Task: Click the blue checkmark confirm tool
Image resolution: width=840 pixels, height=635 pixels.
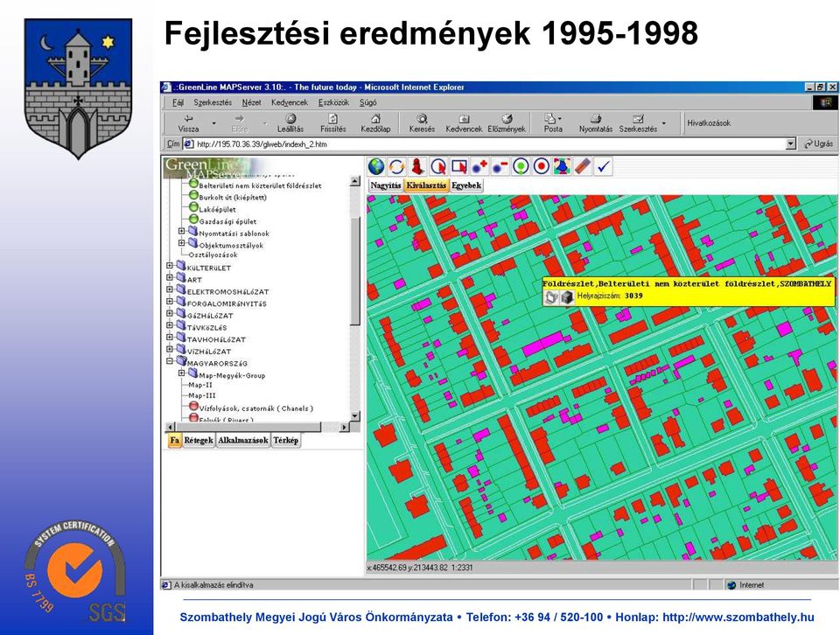Action: (x=603, y=166)
